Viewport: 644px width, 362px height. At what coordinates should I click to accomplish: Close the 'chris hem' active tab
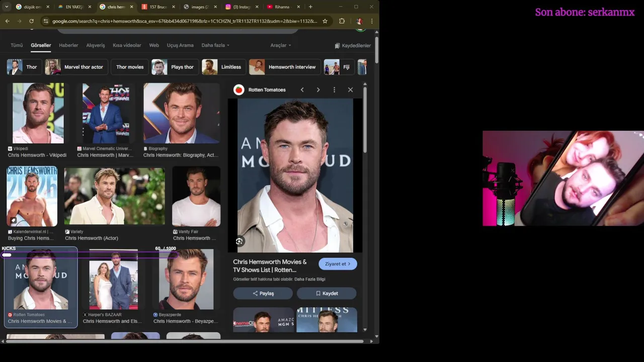(131, 7)
